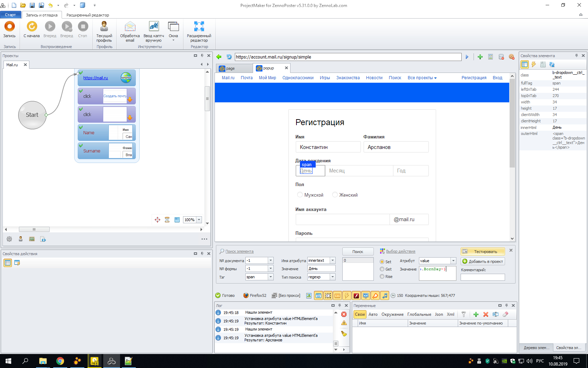Screen dimensions: 588x368
Task: Open the Атрибут value dropdown
Action: (x=453, y=261)
